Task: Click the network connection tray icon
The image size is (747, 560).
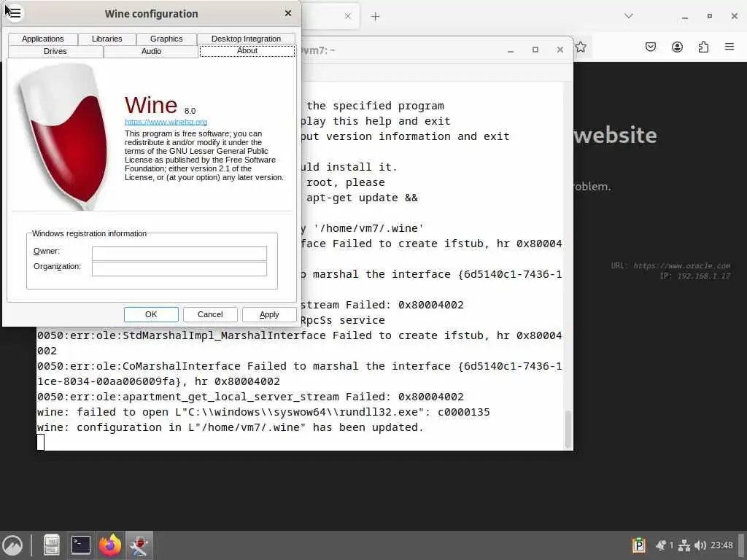Action: pyautogui.click(x=684, y=545)
